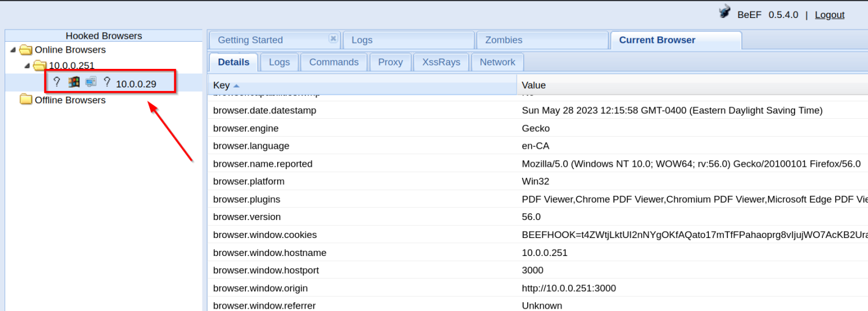Viewport: 868px width, 311px height.
Task: Open the Zombies tab
Action: (503, 40)
